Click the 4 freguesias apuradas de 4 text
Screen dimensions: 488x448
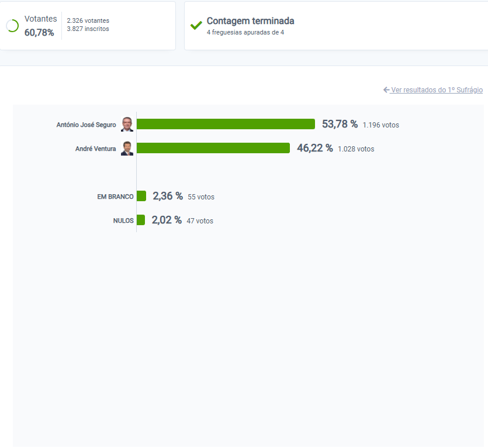pyautogui.click(x=245, y=32)
